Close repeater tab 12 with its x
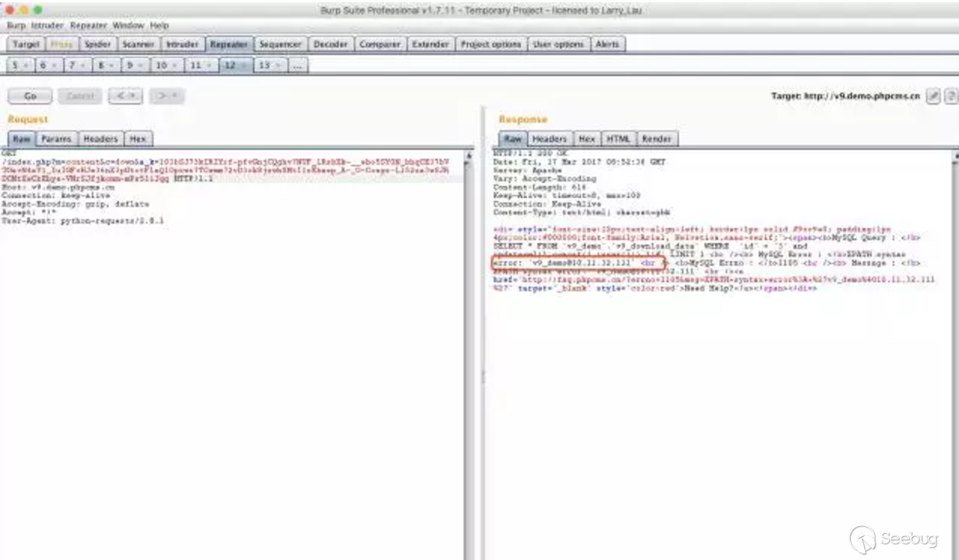The height and width of the screenshot is (560, 959). coord(244,65)
